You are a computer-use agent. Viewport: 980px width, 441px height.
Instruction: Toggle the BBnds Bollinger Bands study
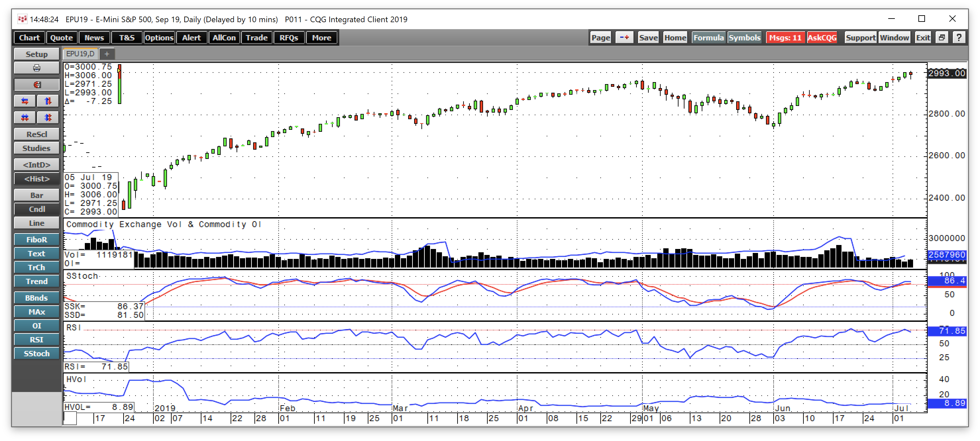(x=36, y=298)
